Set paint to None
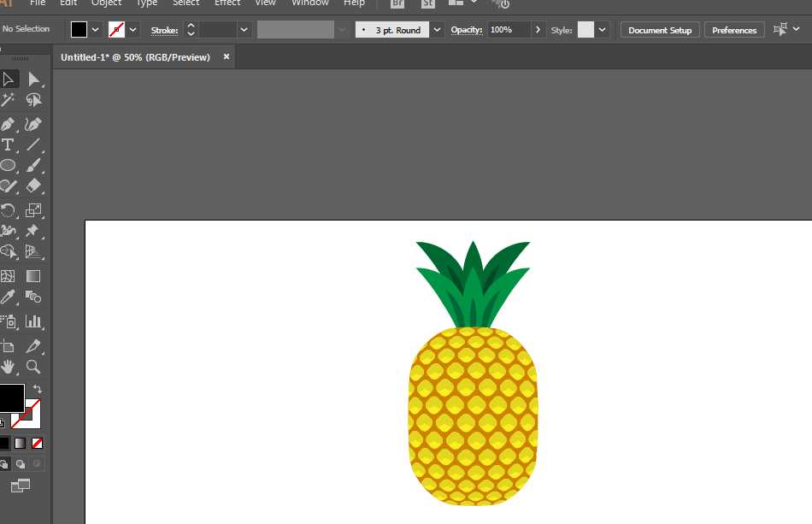The image size is (812, 524). click(x=38, y=444)
